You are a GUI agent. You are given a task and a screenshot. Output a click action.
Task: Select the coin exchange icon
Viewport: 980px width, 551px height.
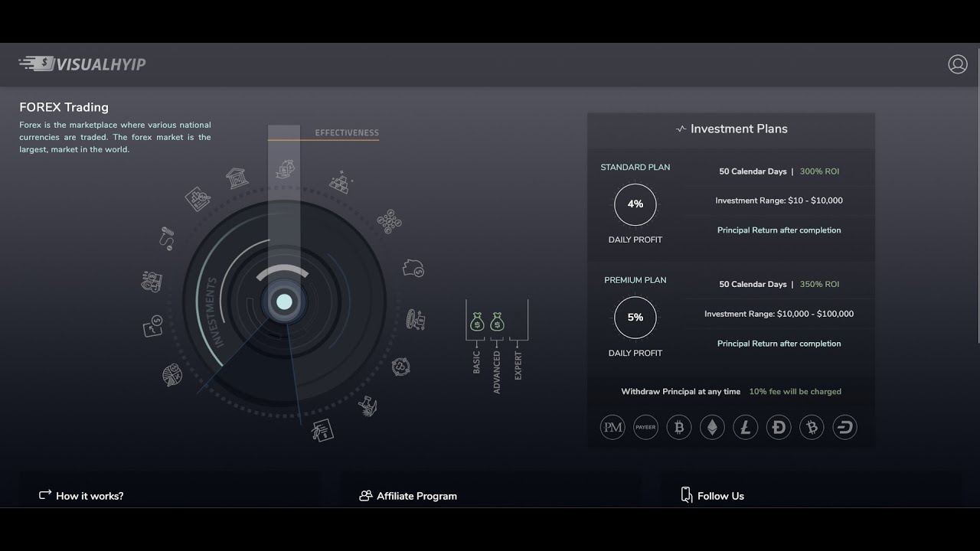click(x=415, y=318)
